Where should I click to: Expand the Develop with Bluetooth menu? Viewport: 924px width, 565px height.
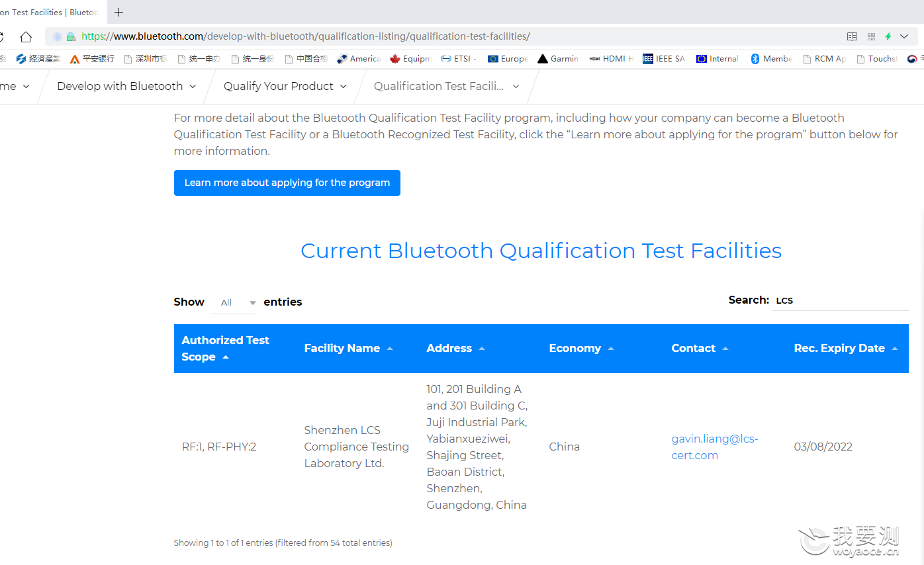(x=126, y=86)
